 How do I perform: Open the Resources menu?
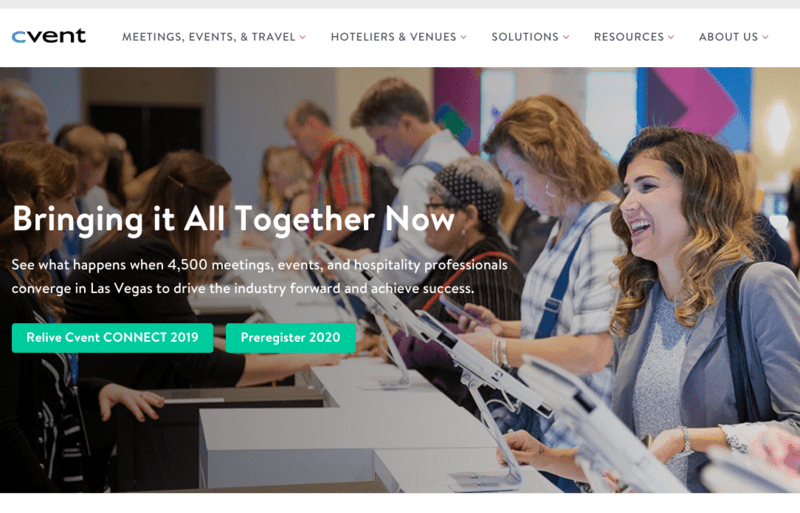629,37
